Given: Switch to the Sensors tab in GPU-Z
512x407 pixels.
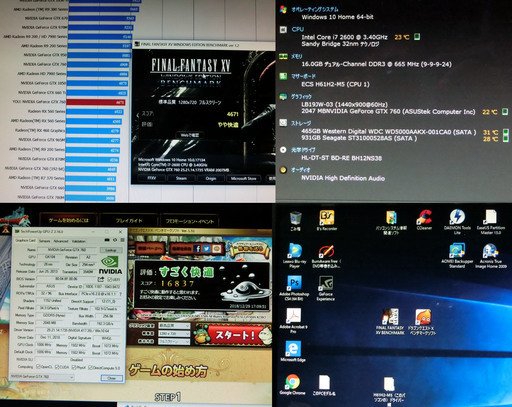Looking at the screenshot, I should (x=44, y=241).
